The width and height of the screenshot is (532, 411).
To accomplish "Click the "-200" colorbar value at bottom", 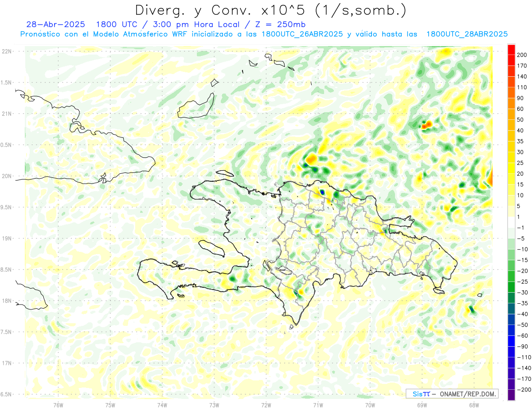I will 524,390.
